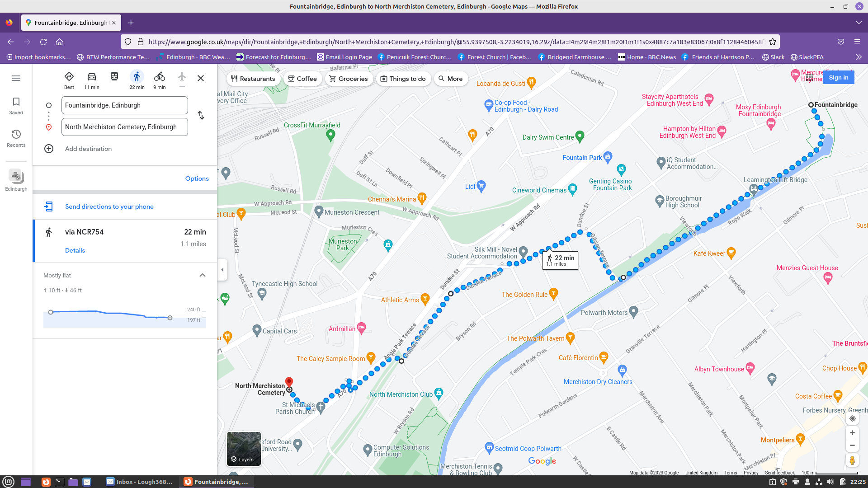Screen dimensions: 868x488
Task: Zoom in on the map
Action: [x=852, y=433]
